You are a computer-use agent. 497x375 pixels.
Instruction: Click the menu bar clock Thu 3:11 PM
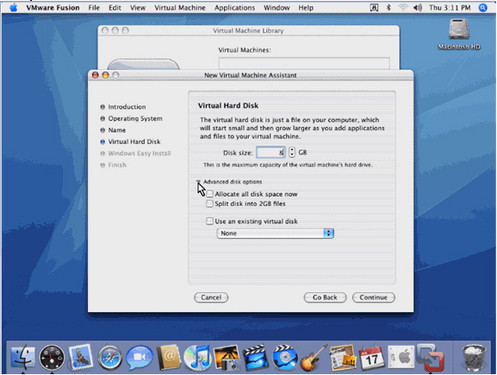(450, 8)
